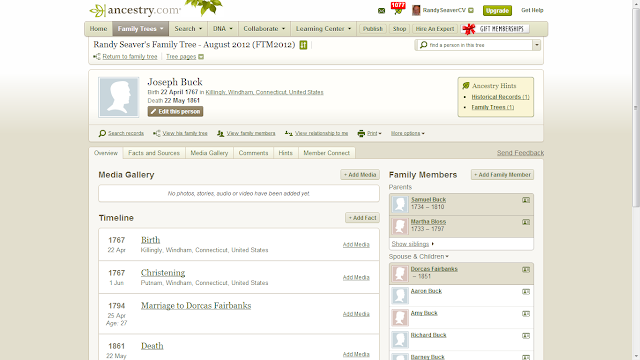The height and width of the screenshot is (360, 640).
Task: Open the hints leaf icon showing 1077
Action: (398, 9)
